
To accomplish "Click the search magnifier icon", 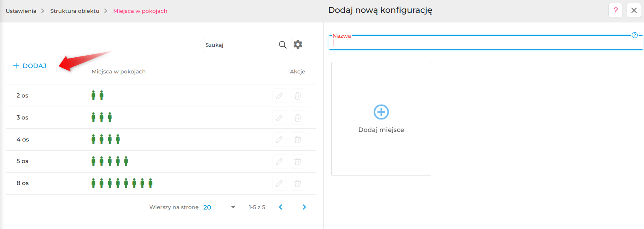I will 283,45.
